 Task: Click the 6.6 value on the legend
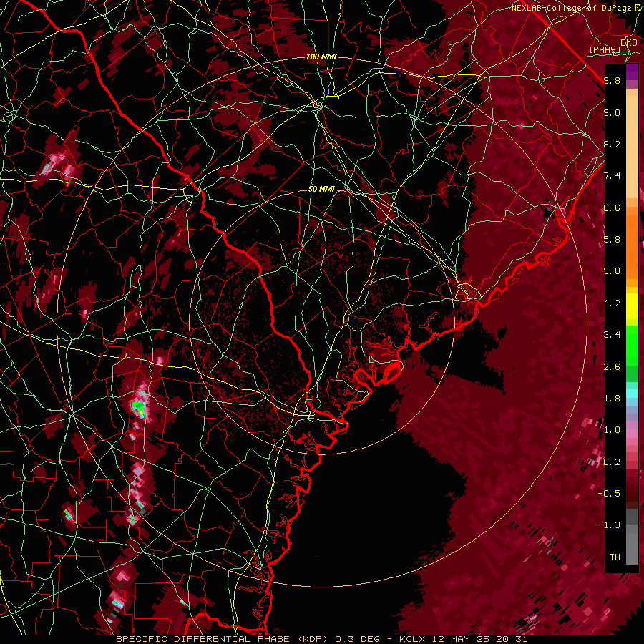tap(612, 208)
